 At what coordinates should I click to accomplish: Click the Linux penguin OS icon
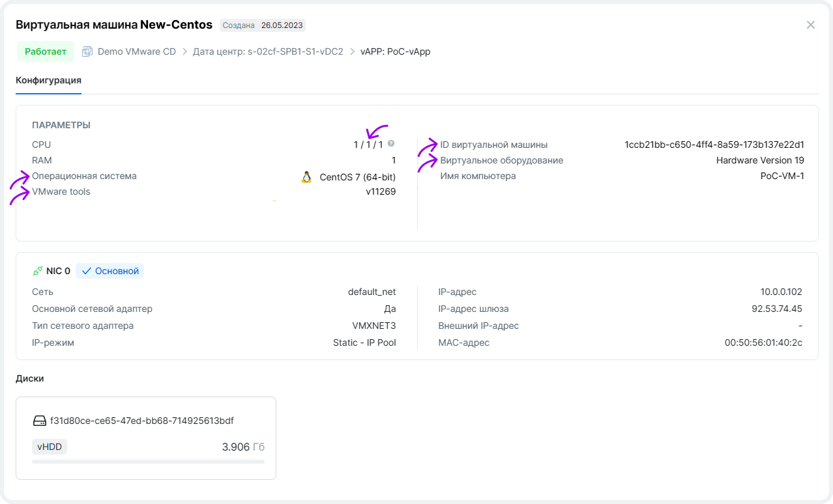coord(306,176)
